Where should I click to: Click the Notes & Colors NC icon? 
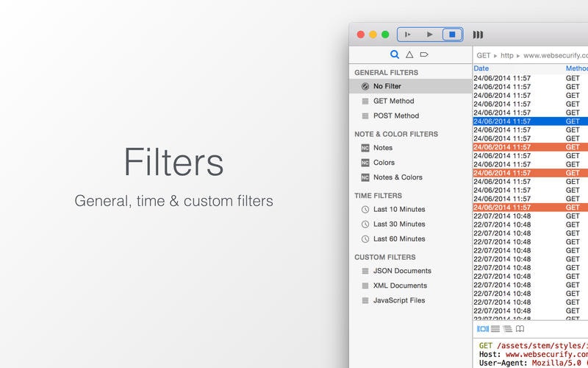tap(365, 177)
